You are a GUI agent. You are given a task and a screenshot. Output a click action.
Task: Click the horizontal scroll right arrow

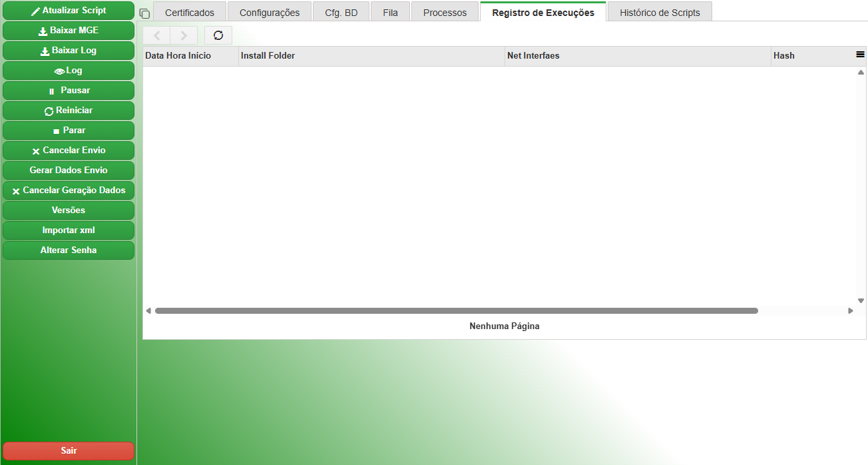point(851,310)
